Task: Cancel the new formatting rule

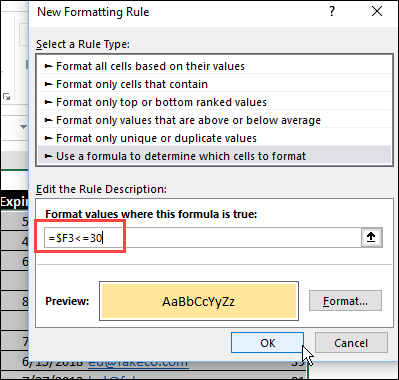Action: tap(351, 343)
